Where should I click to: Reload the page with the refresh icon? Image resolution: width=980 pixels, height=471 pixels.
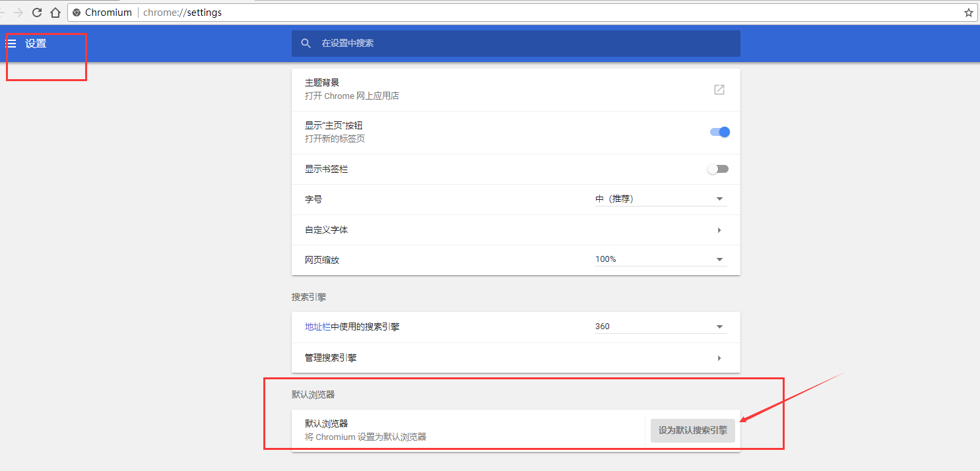point(37,13)
